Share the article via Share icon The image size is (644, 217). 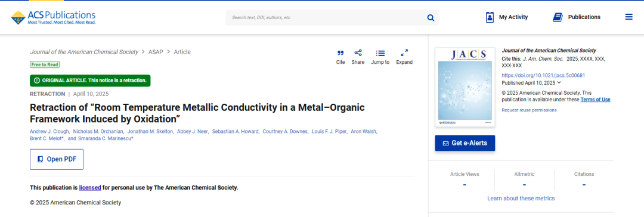[358, 52]
